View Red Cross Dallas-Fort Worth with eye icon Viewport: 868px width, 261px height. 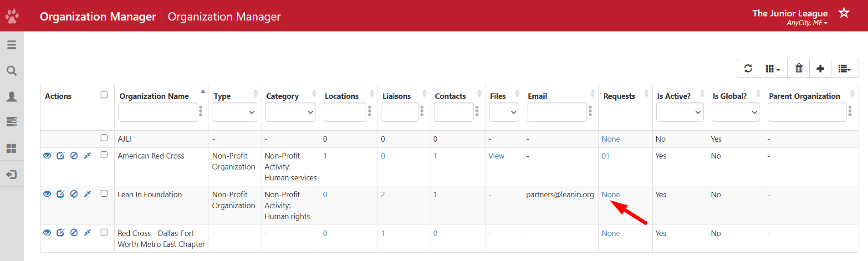[x=47, y=233]
